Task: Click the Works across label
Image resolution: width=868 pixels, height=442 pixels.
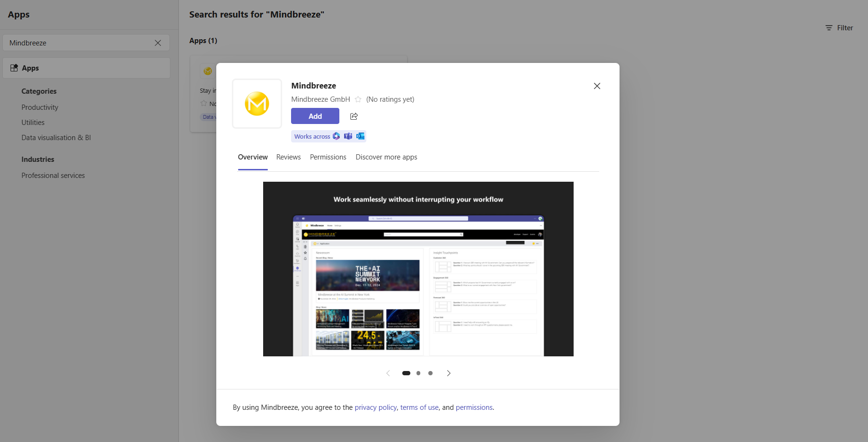Action: 312,137
